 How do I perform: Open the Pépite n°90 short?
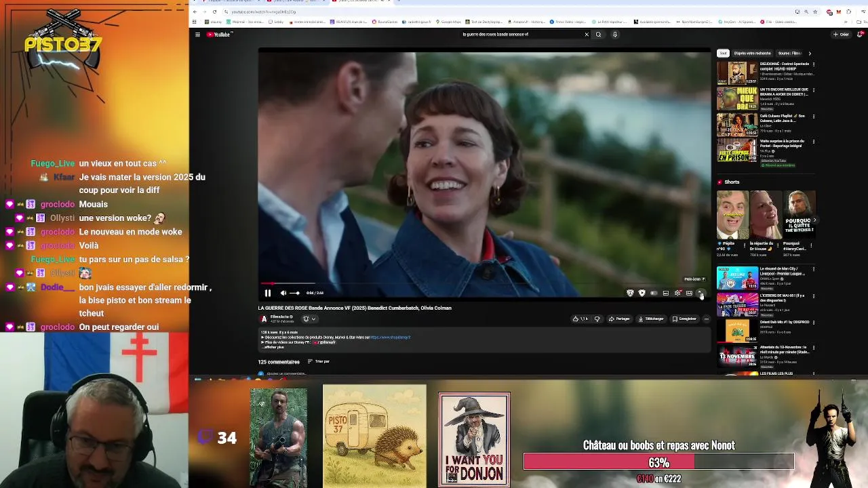(732, 215)
